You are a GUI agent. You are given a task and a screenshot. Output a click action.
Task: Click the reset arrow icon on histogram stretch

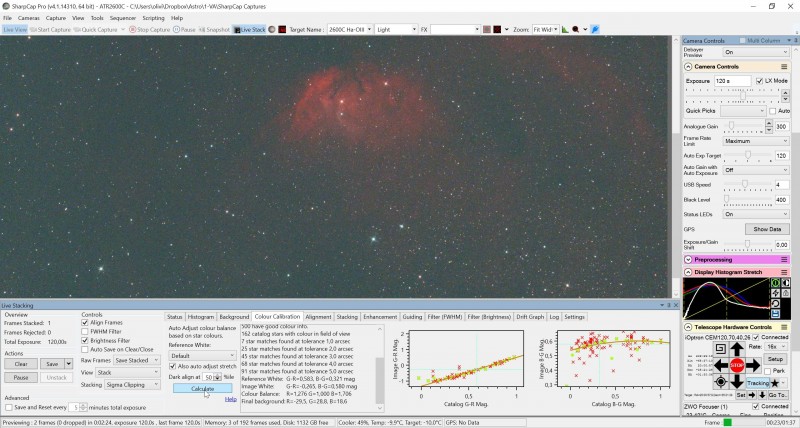[x=775, y=304]
